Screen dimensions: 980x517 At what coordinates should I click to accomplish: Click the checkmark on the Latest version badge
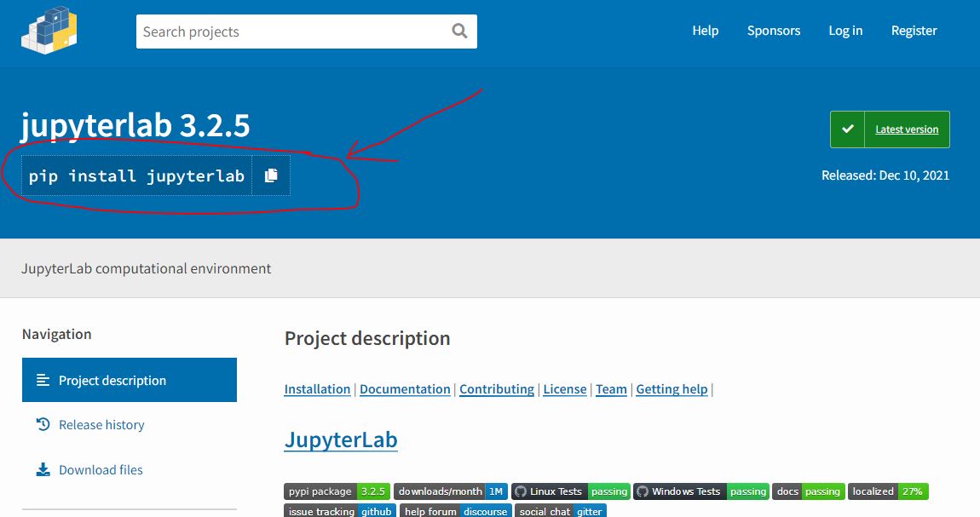[847, 129]
